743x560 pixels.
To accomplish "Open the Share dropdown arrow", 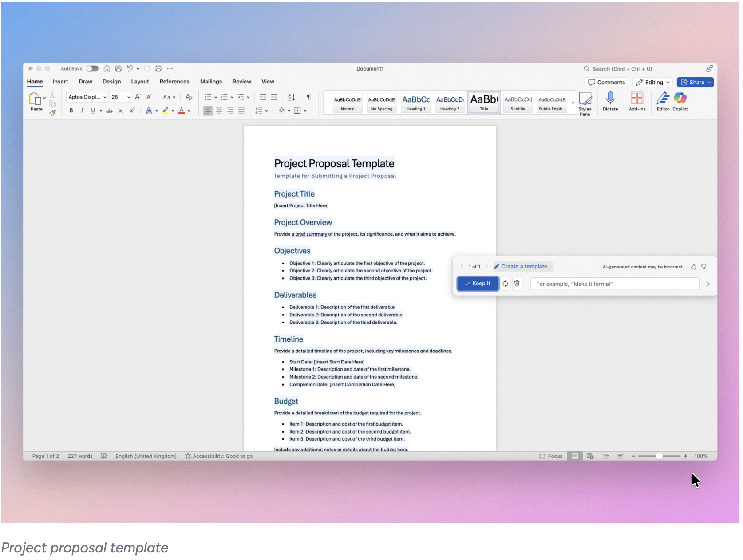I will tap(709, 82).
